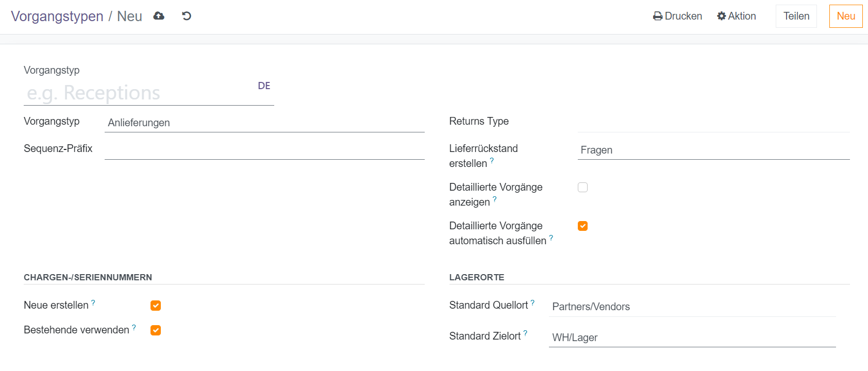Click the discard changes undo icon
Image resolution: width=868 pixels, height=371 pixels.
point(187,16)
